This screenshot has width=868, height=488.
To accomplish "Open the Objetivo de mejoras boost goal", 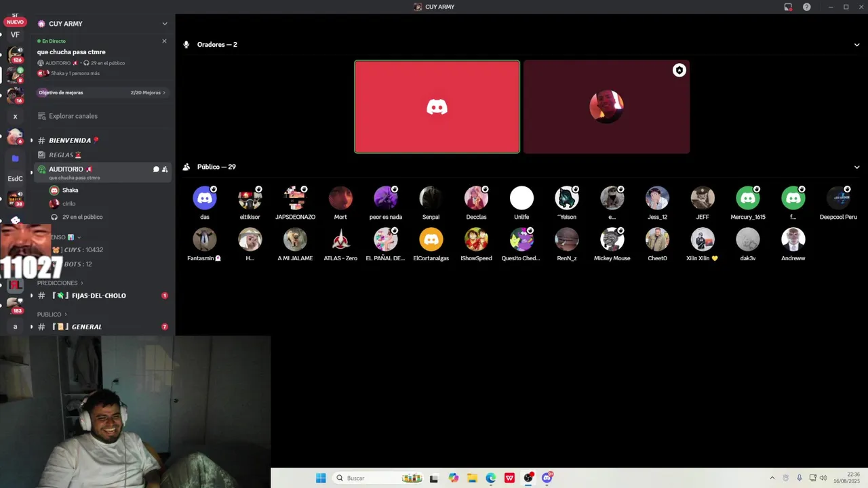I will pos(102,92).
